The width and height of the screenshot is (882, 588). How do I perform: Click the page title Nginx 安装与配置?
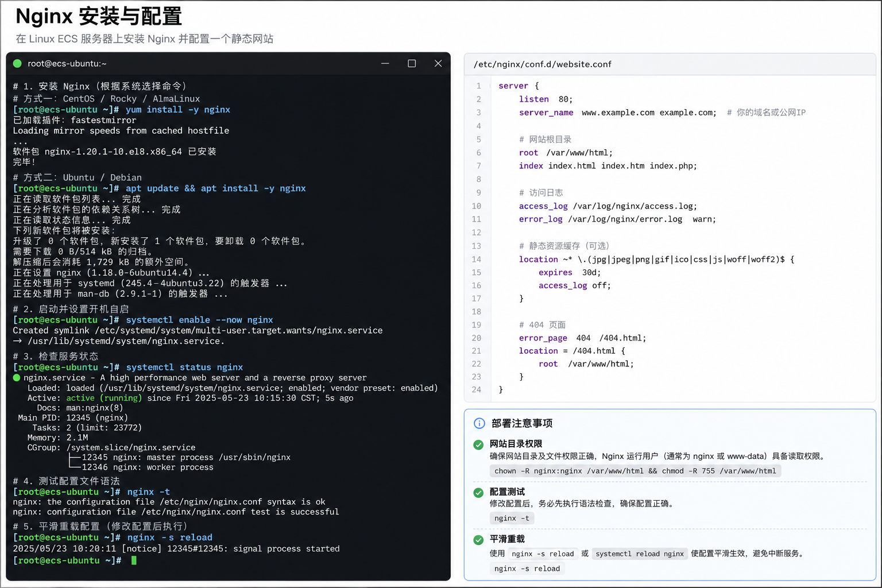pos(99,16)
